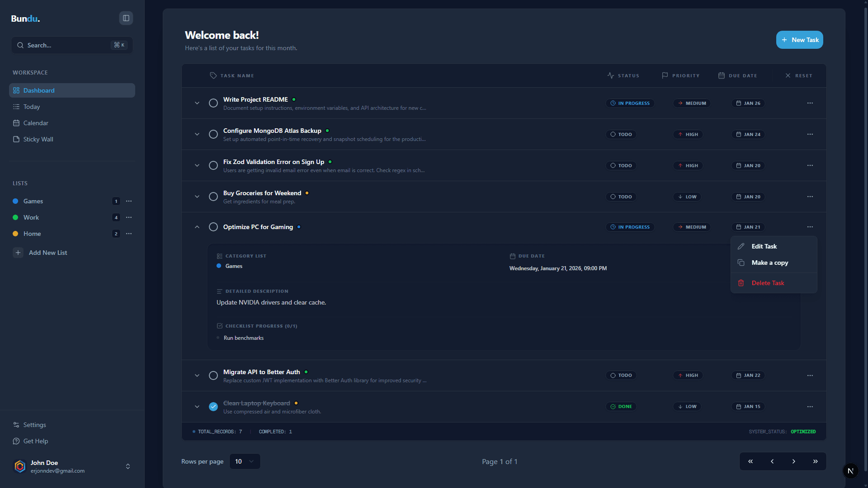Open Sticky Wall from the workspace list
Image resolution: width=868 pixels, height=488 pixels.
click(16, 139)
